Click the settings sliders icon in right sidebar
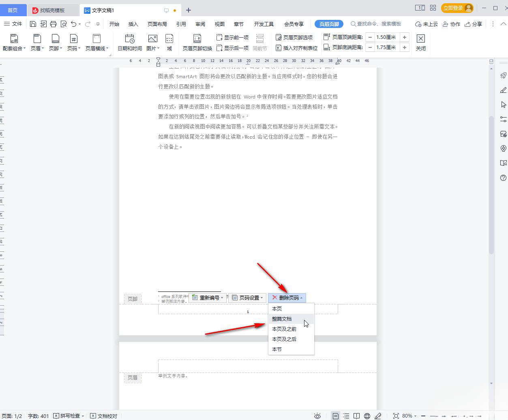 click(503, 119)
